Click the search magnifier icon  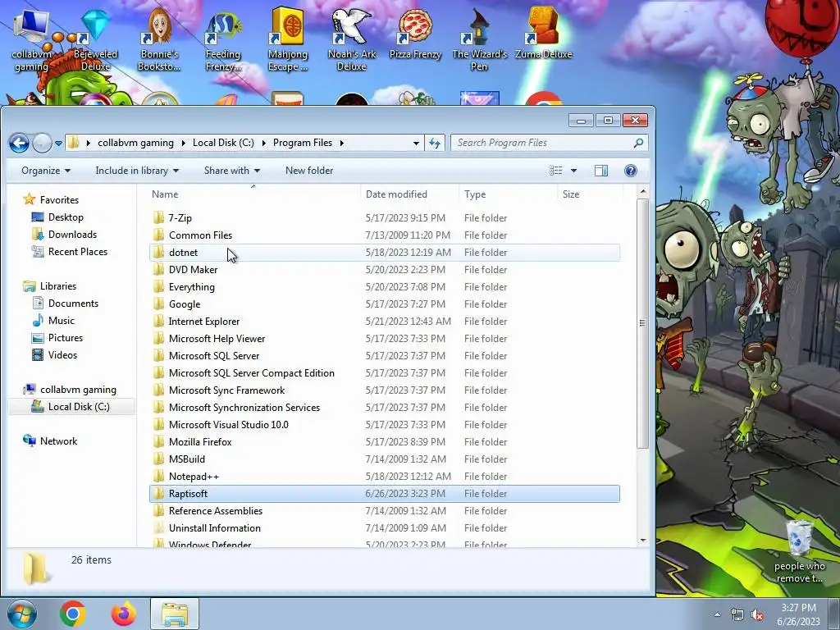coord(638,143)
